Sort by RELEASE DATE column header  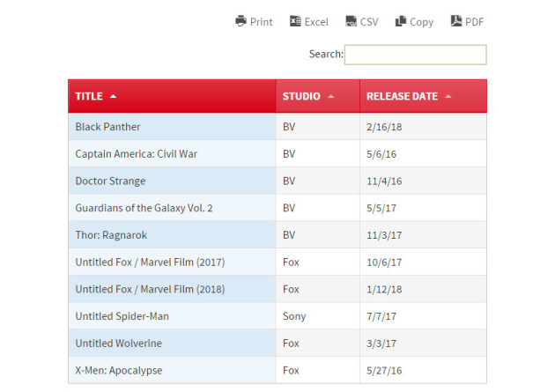(x=424, y=96)
